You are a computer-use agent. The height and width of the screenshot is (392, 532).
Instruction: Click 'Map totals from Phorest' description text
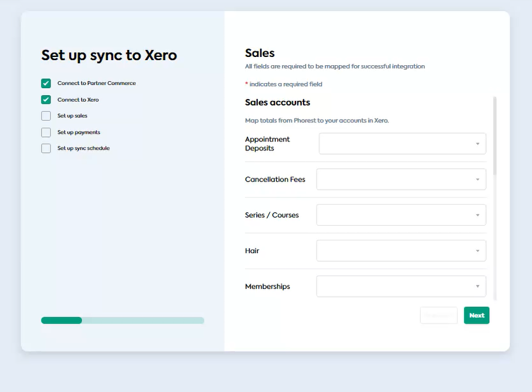coord(317,120)
